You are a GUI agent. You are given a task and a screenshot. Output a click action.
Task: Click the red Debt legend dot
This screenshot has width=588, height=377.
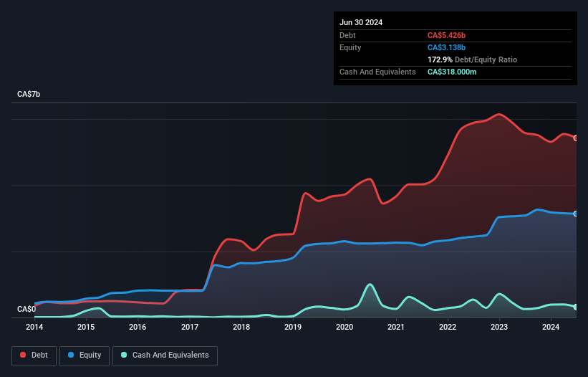click(x=23, y=355)
